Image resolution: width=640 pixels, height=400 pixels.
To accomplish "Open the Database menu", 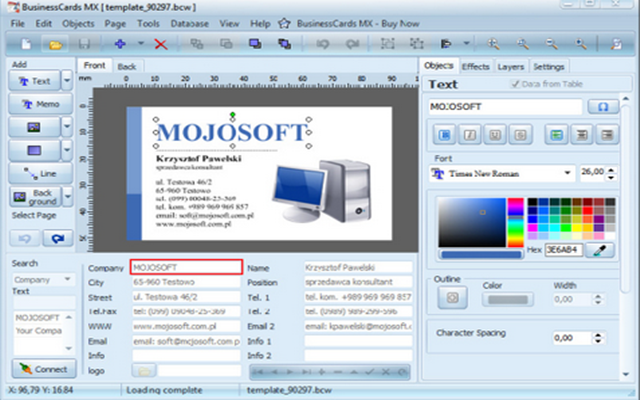I will (189, 24).
